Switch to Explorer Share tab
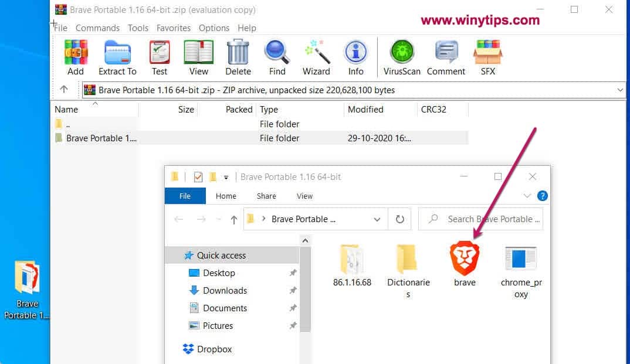 tap(266, 196)
